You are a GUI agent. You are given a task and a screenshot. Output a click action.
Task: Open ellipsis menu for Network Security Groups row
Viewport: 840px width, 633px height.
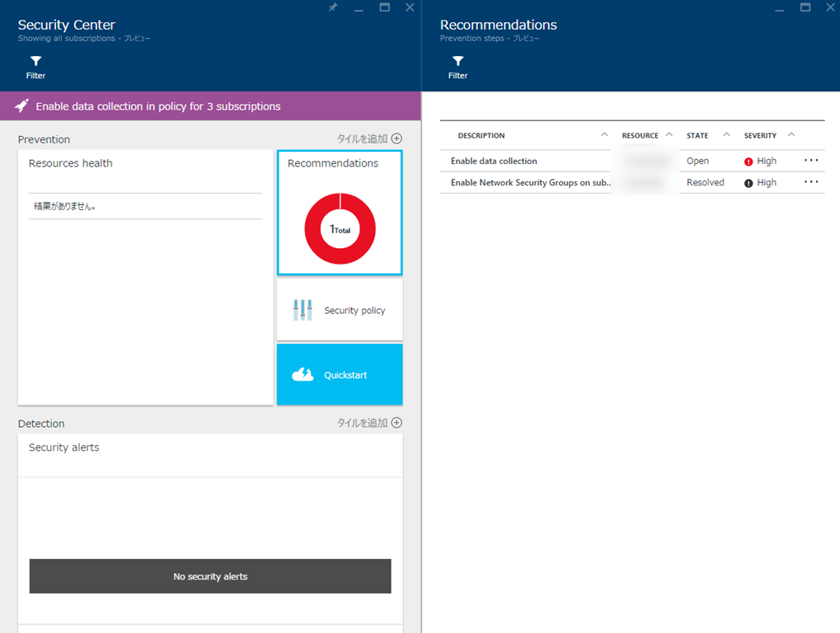tap(811, 181)
